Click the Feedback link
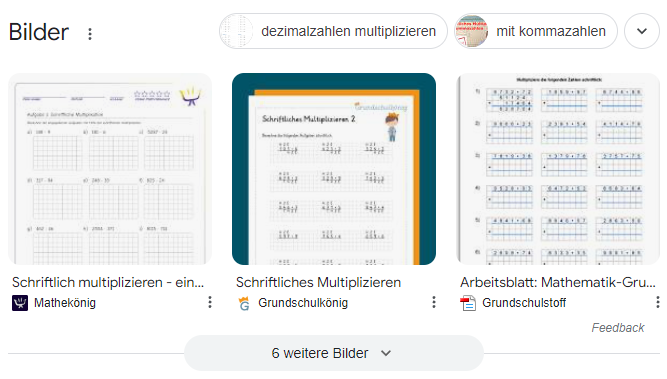The image size is (667, 379). point(618,328)
